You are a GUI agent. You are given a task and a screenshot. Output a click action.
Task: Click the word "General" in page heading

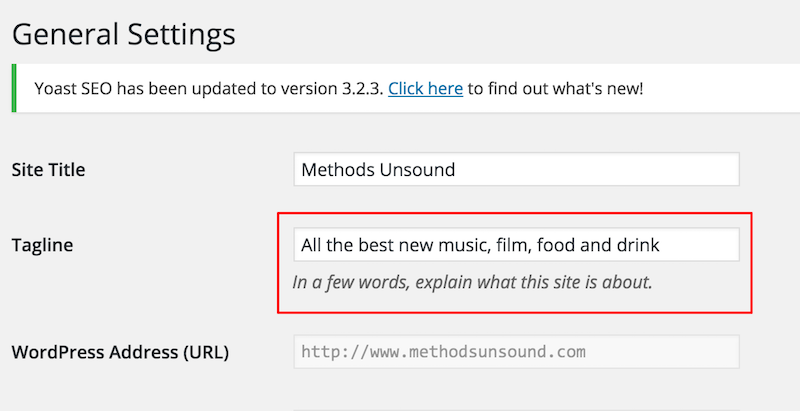(68, 34)
